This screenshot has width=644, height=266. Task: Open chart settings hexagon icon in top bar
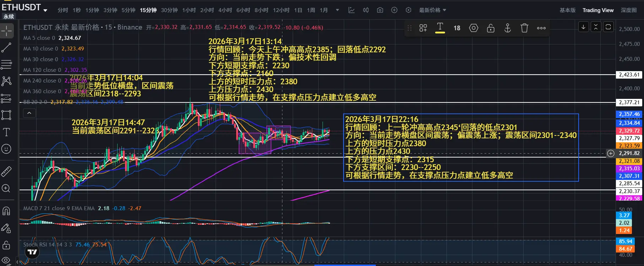[408, 10]
